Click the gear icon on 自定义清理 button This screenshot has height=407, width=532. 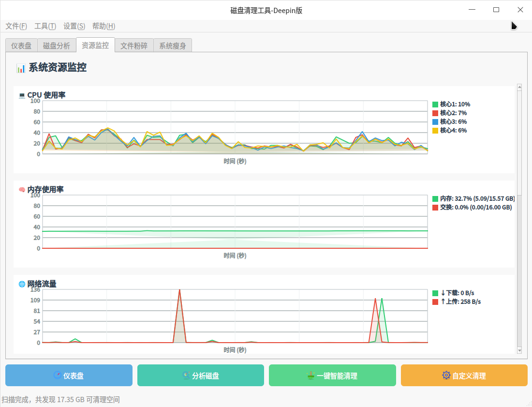pos(446,376)
